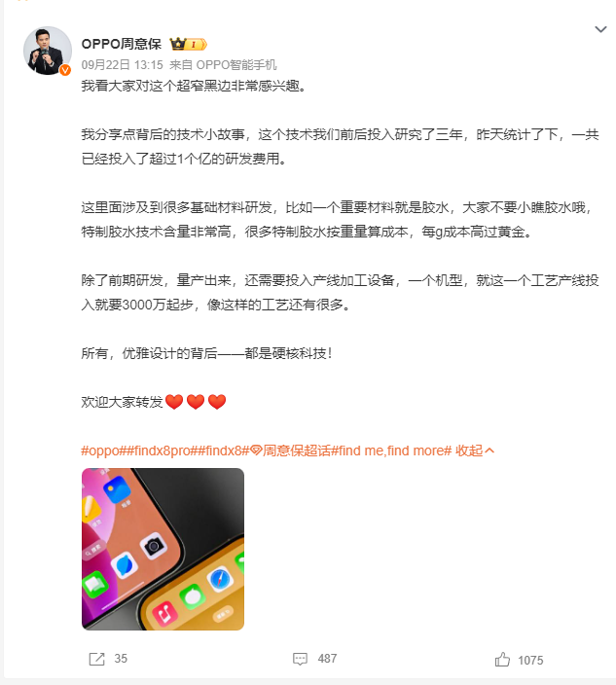Open the post options chevron menu

[x=600, y=29]
